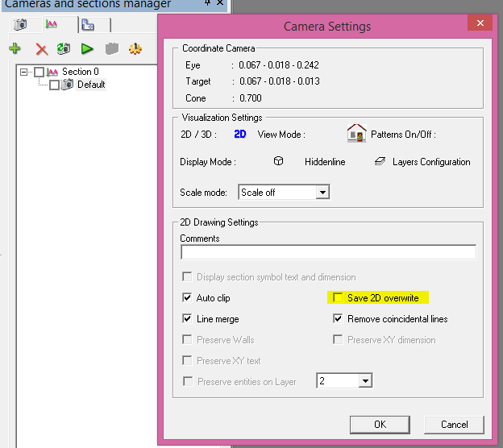Click the update camera icon in toolbar
Screen dimensions: 503x448
click(x=64, y=49)
